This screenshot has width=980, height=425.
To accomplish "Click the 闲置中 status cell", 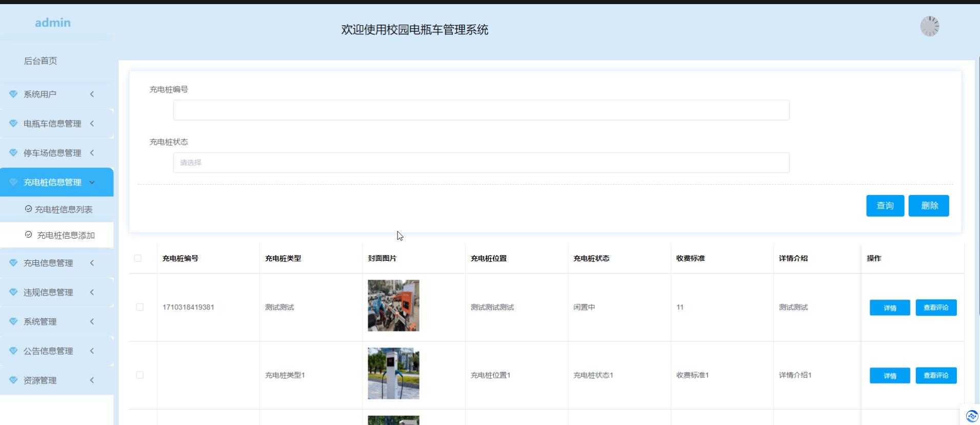I will pos(584,307).
